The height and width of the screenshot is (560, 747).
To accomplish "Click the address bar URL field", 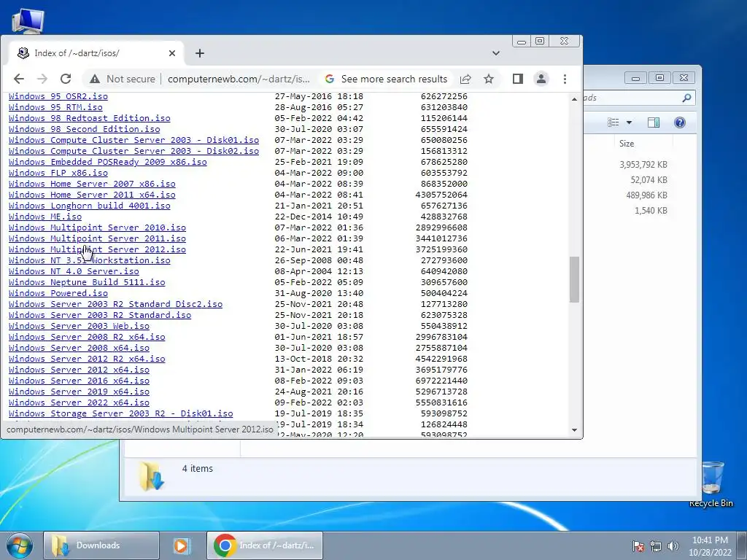I will [239, 79].
